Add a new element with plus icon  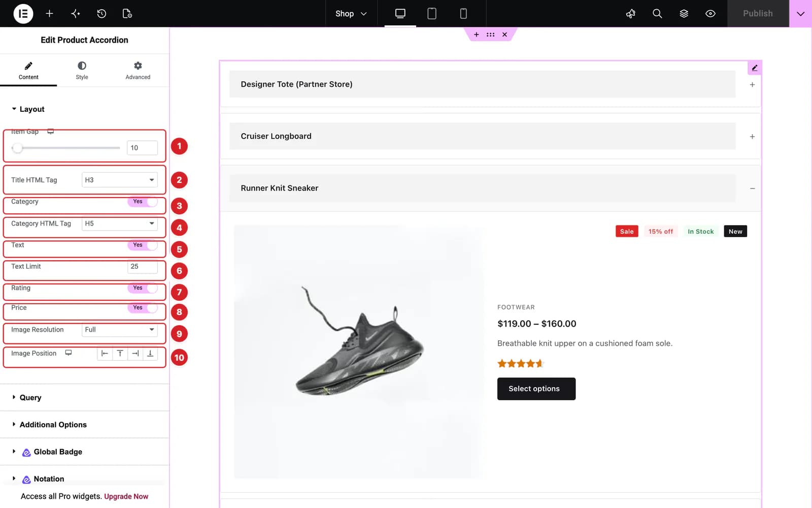pyautogui.click(x=49, y=14)
